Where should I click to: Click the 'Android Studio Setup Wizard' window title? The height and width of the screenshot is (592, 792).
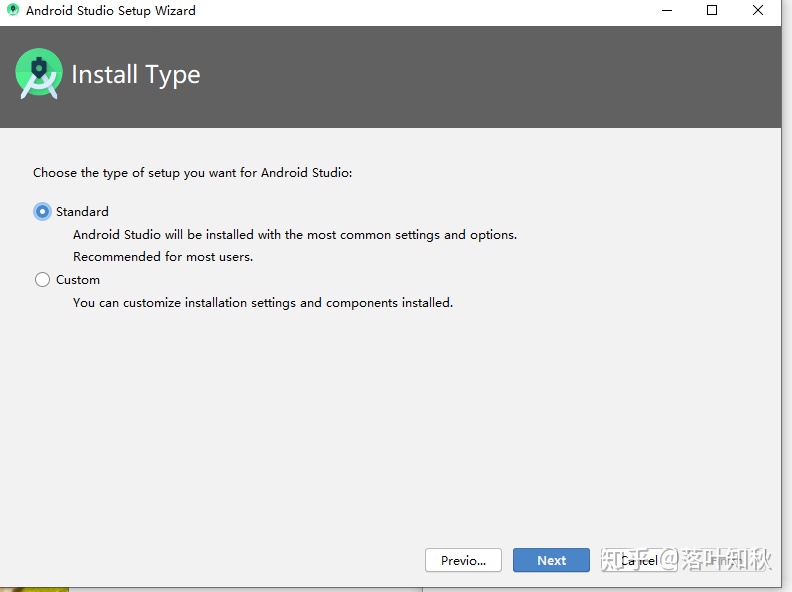(111, 11)
